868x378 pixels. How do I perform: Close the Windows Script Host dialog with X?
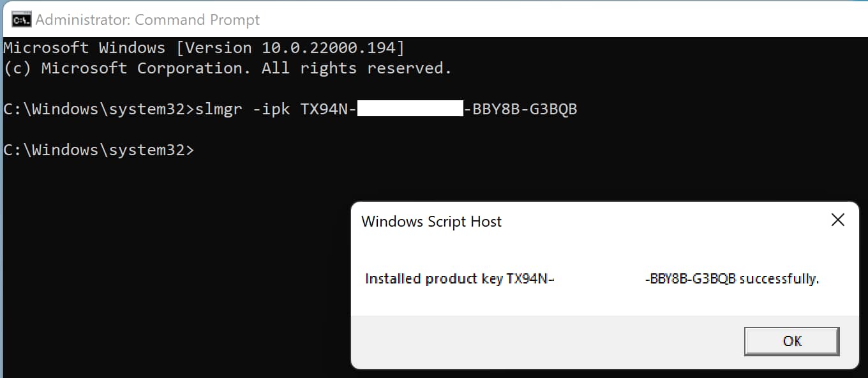837,220
